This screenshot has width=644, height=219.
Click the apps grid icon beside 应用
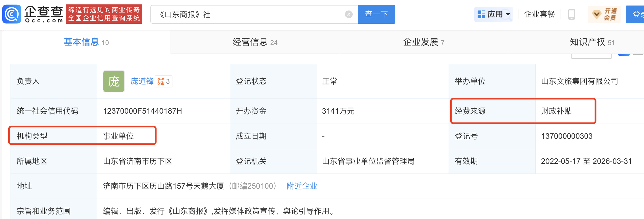pyautogui.click(x=481, y=14)
